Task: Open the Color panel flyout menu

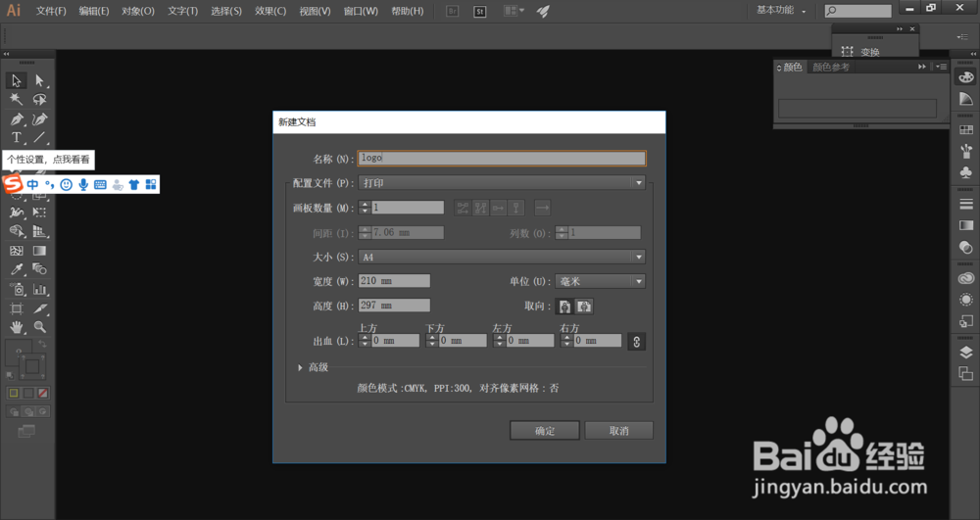Action: [x=941, y=67]
